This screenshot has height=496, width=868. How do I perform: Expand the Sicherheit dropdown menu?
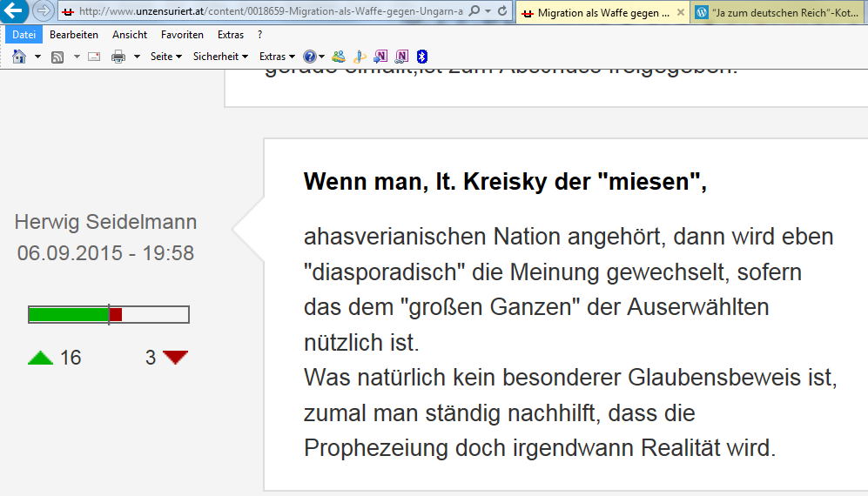[x=220, y=57]
